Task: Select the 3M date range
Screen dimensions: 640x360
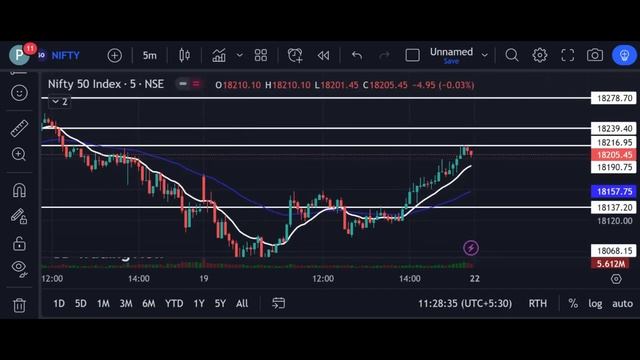Action: (126, 304)
